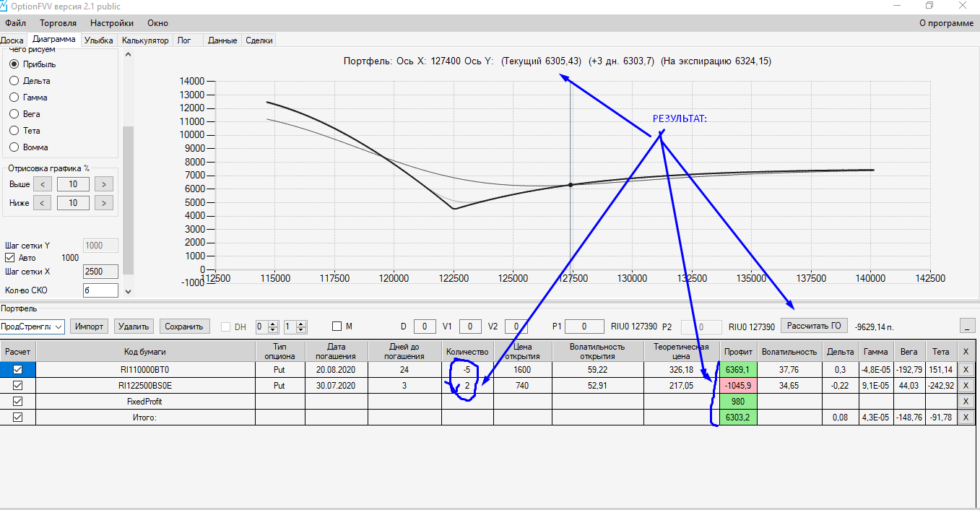The image size is (980, 510).
Task: Increase the Выше percentage with right arrow
Action: pos(104,184)
